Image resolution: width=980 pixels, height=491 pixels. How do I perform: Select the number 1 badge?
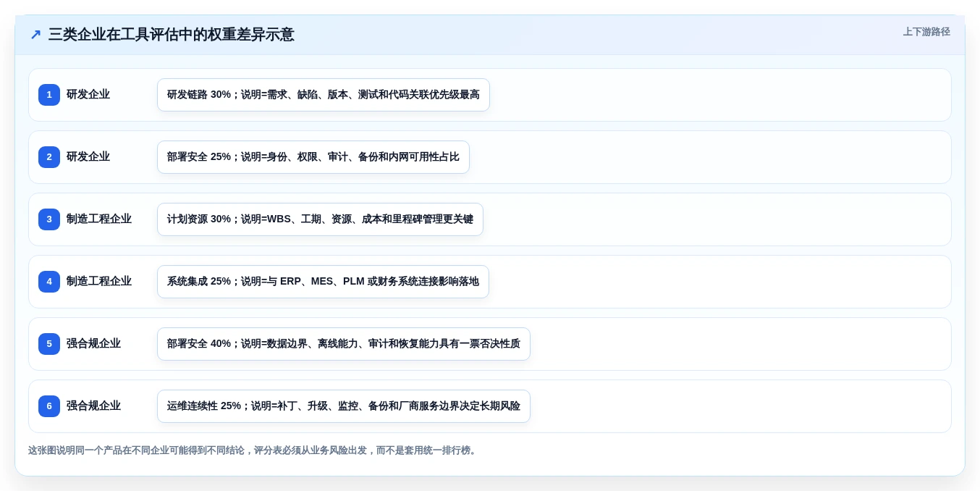[49, 95]
